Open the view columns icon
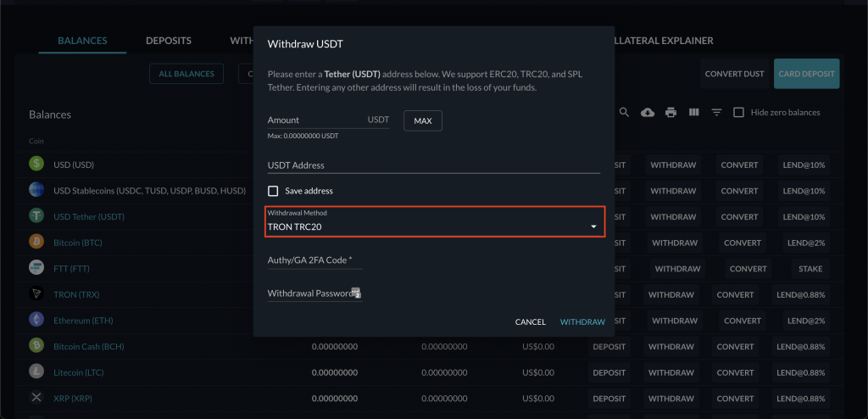868x419 pixels. (693, 113)
